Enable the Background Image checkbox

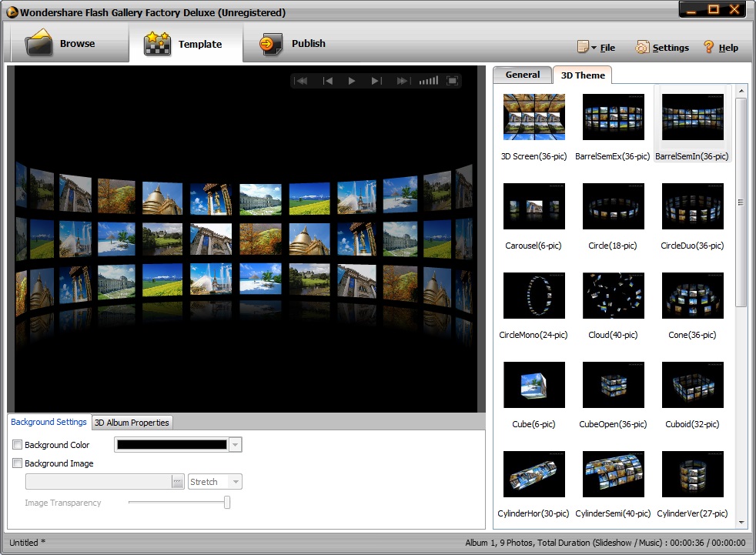pyautogui.click(x=17, y=463)
